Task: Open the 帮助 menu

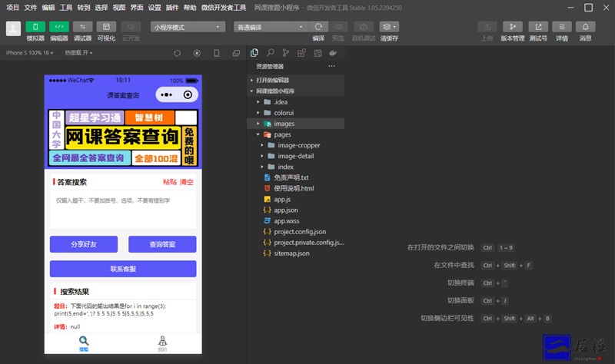Action: 190,8
